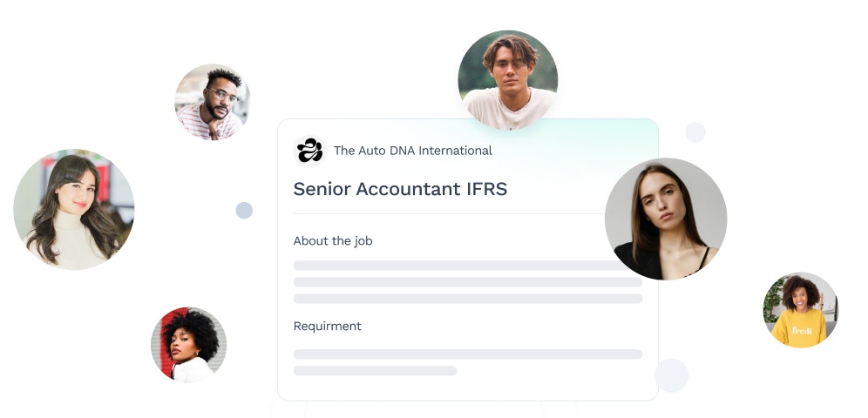Click short placeholder line under Requirment

click(375, 370)
